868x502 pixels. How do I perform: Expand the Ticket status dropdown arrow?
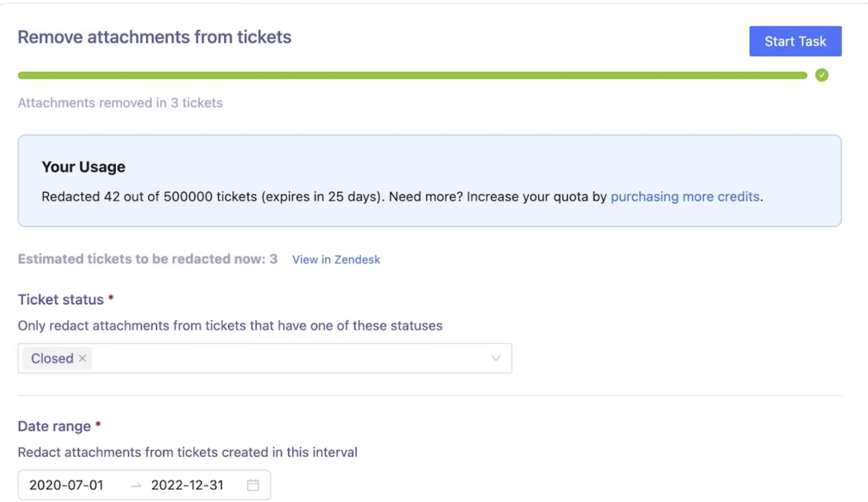pyautogui.click(x=496, y=358)
